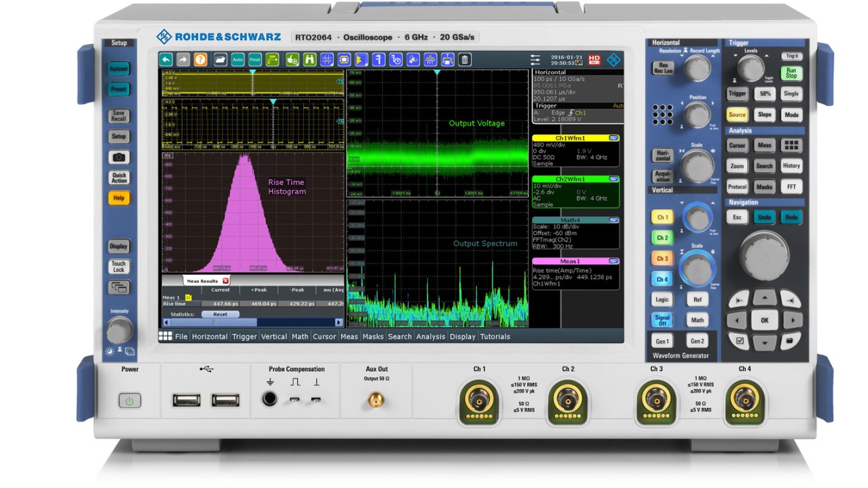Activate the search binoculars icon in the toolbar
This screenshot has height=488, width=868.
click(x=309, y=59)
